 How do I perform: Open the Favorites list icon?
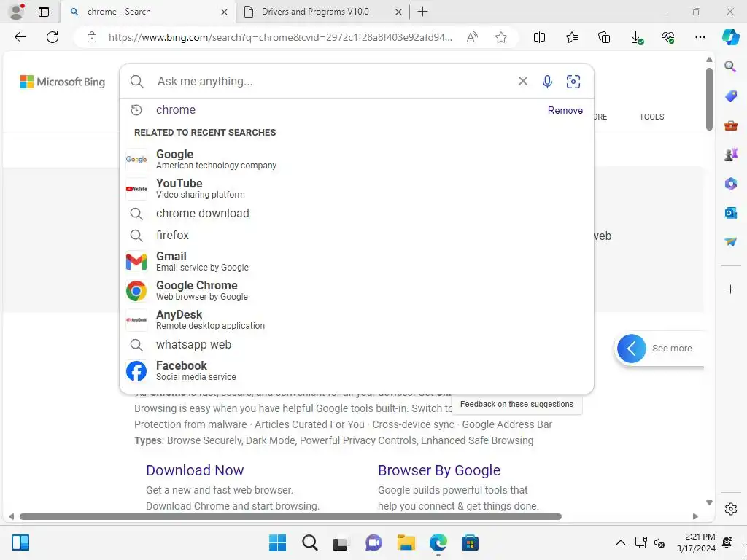point(572,37)
